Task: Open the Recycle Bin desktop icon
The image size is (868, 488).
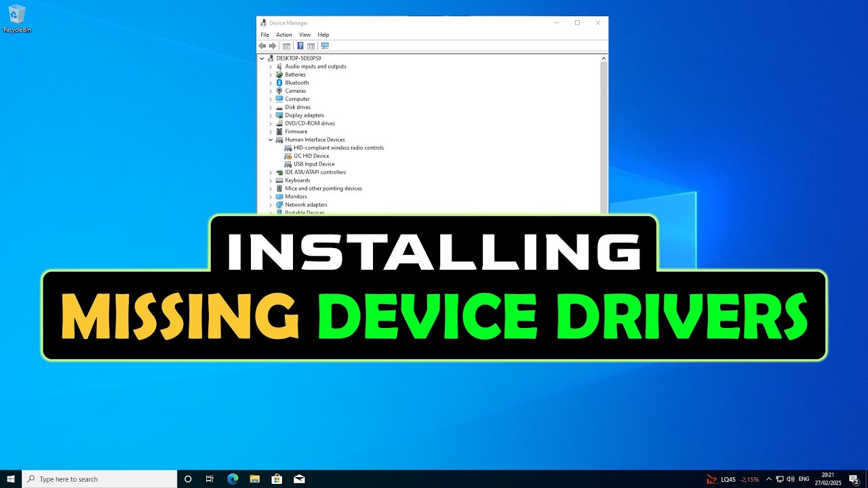Action: pos(17,18)
